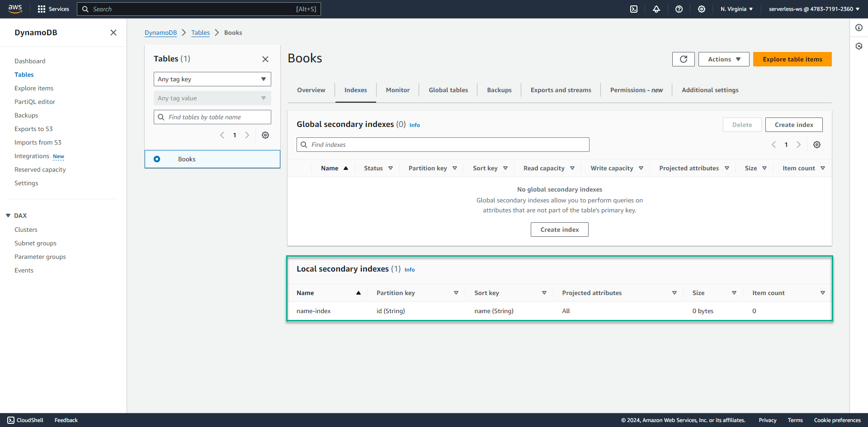
Task: Follow the Tables breadcrumb link
Action: tap(200, 33)
